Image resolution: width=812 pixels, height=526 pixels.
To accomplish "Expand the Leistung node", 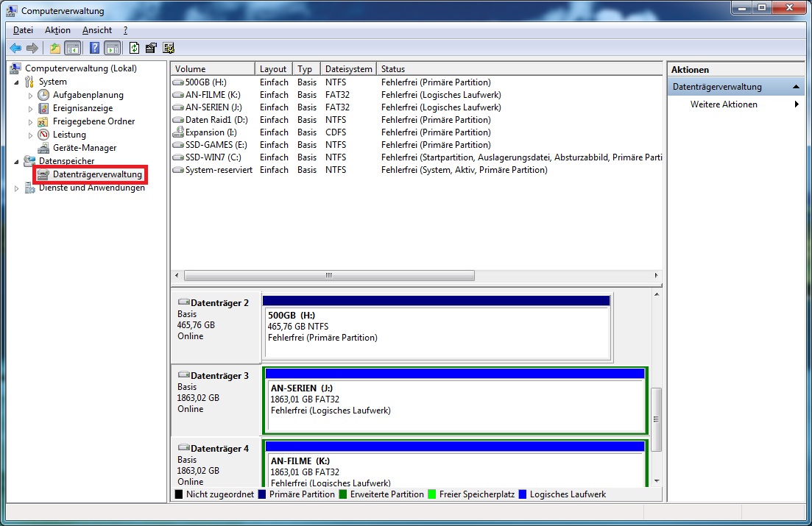I will tap(30, 135).
